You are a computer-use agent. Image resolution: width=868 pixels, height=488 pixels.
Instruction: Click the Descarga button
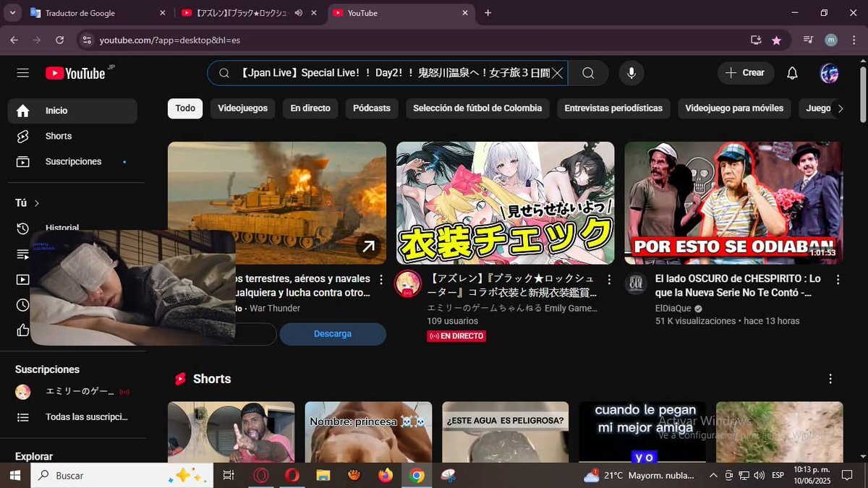[x=333, y=334]
